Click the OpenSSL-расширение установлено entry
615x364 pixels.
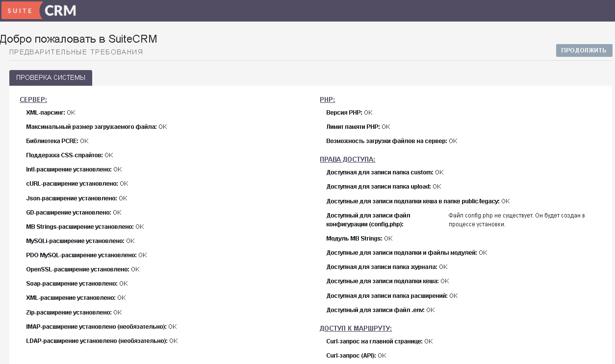pyautogui.click(x=82, y=269)
